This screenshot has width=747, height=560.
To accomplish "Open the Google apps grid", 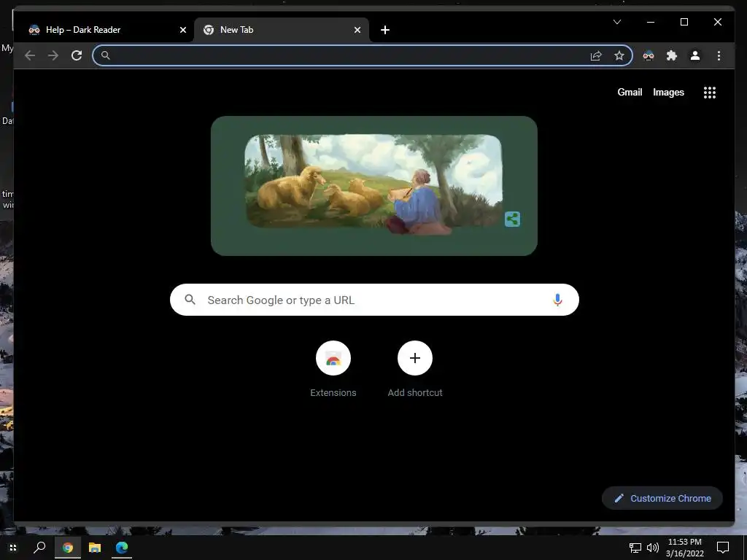I will click(710, 93).
